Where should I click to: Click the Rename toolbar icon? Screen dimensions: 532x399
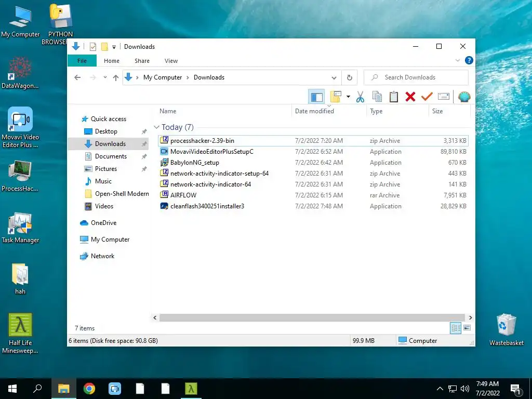444,97
